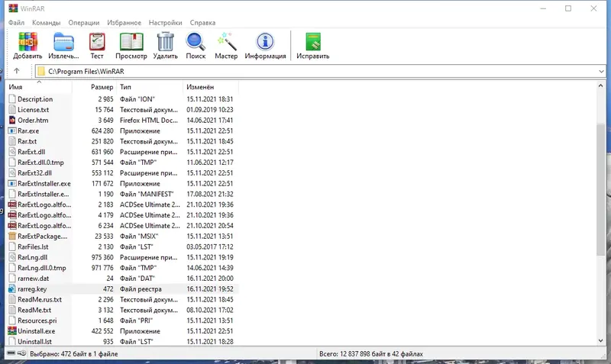Image resolution: width=611 pixels, height=364 pixels.
Task: Click the status text Всего: 12 837 898 байт
Action: click(x=370, y=354)
